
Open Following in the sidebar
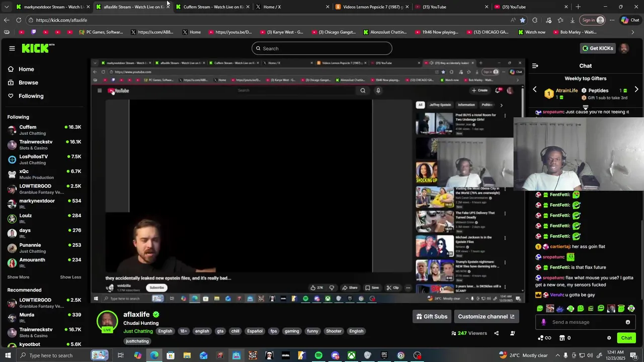click(31, 96)
